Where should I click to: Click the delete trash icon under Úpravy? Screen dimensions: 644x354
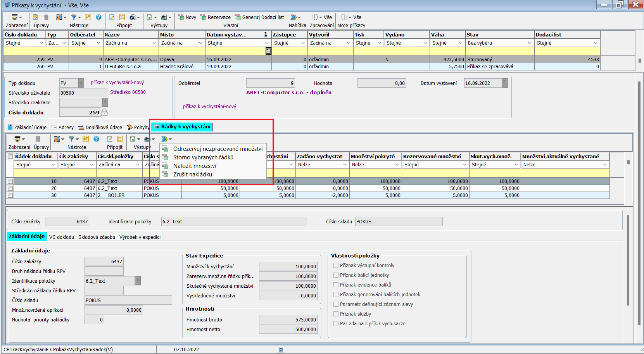(46, 17)
